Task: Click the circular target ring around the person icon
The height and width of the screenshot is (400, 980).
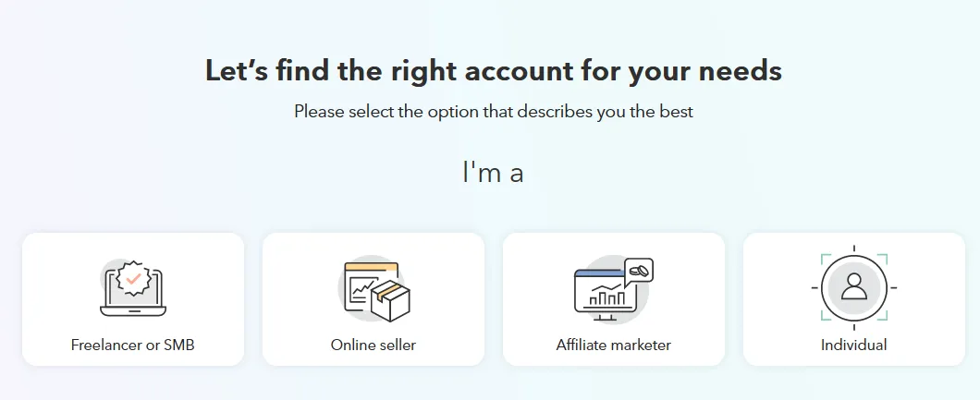Action: point(853,287)
